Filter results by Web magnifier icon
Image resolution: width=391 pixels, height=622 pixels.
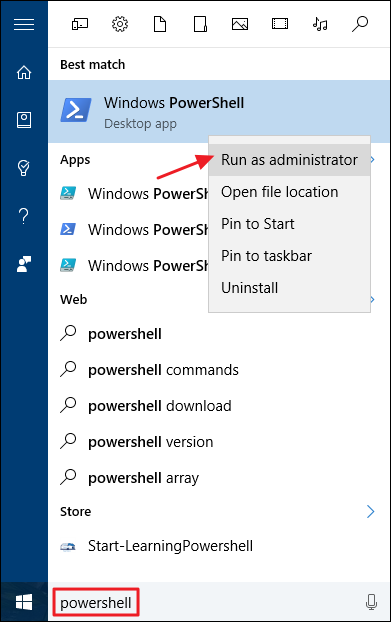point(360,25)
